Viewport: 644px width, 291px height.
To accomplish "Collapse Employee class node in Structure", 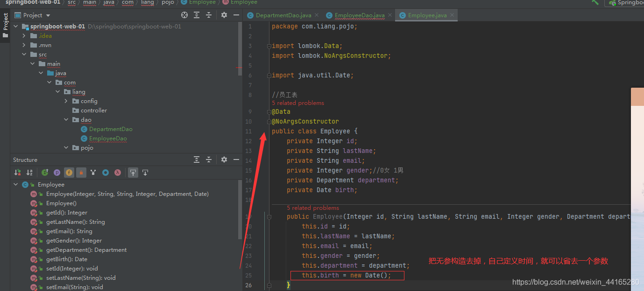I will tap(15, 185).
